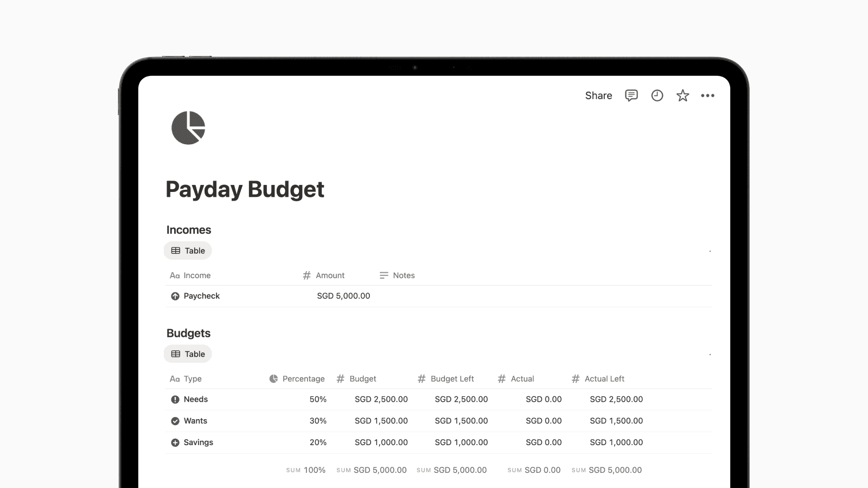The width and height of the screenshot is (868, 488).
Task: Click the Budget column hash icon
Action: (340, 378)
